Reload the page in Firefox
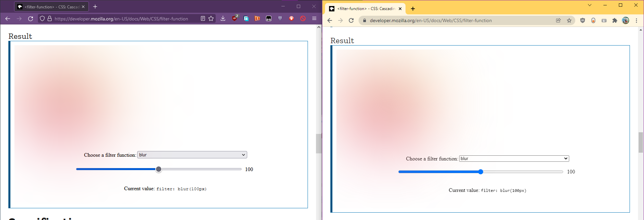 [x=31, y=19]
